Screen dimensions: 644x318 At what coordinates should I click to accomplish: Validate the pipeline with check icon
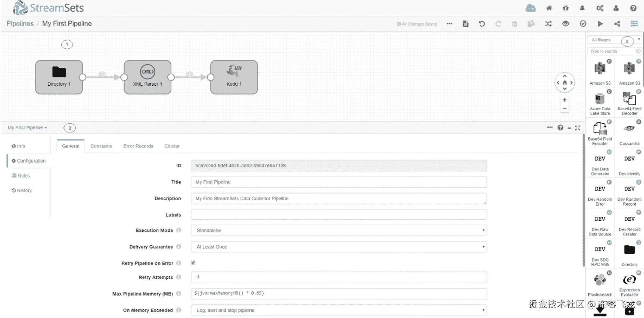(583, 24)
